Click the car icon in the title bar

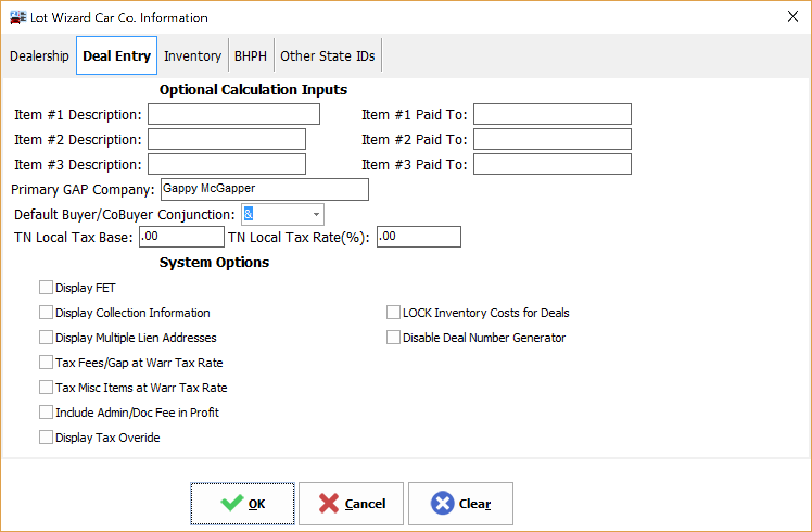(17, 17)
